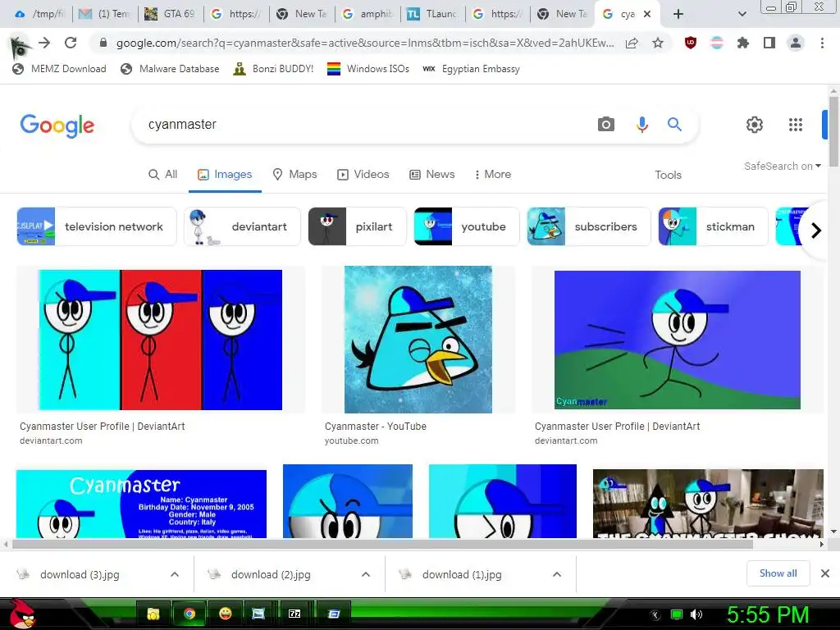Click the Google logo

pyautogui.click(x=57, y=126)
